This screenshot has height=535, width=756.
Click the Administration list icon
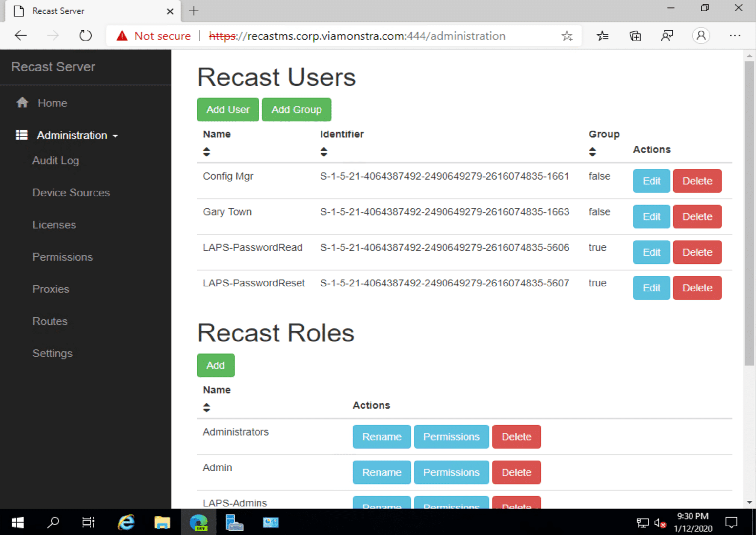coord(21,135)
